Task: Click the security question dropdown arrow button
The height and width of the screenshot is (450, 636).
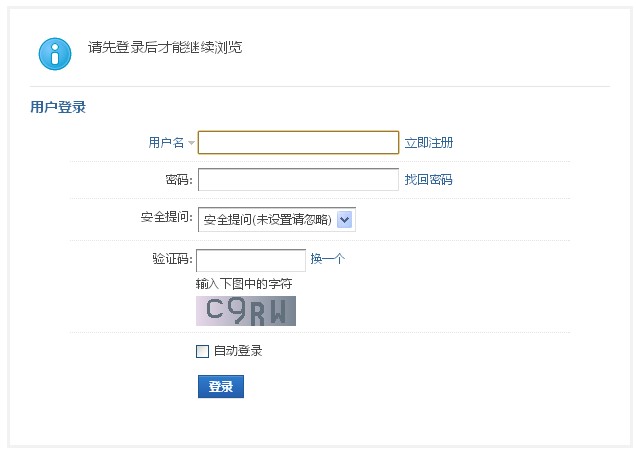Action: point(346,219)
